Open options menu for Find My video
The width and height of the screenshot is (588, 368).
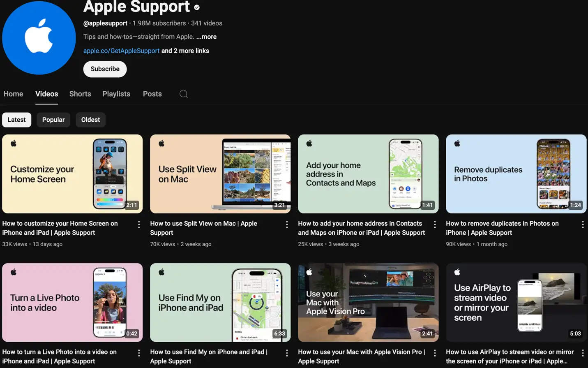point(287,353)
